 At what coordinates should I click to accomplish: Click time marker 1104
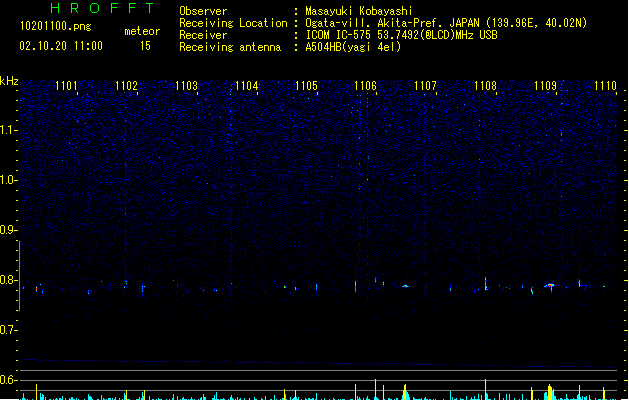click(x=246, y=86)
